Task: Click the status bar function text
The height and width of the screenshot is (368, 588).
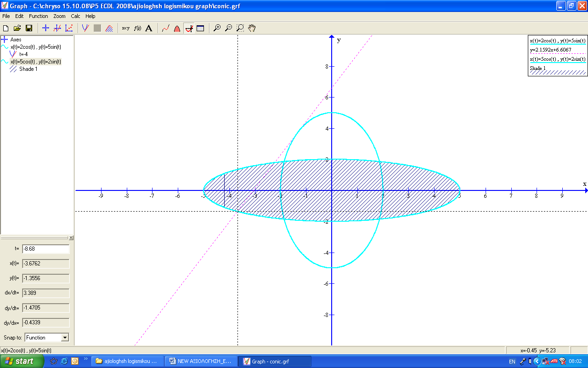Action: click(x=26, y=351)
